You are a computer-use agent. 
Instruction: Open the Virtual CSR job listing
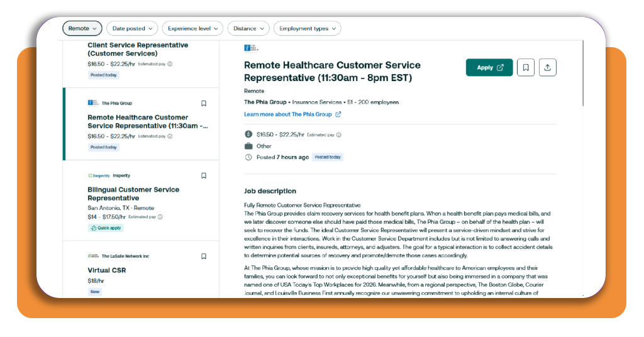click(x=107, y=270)
